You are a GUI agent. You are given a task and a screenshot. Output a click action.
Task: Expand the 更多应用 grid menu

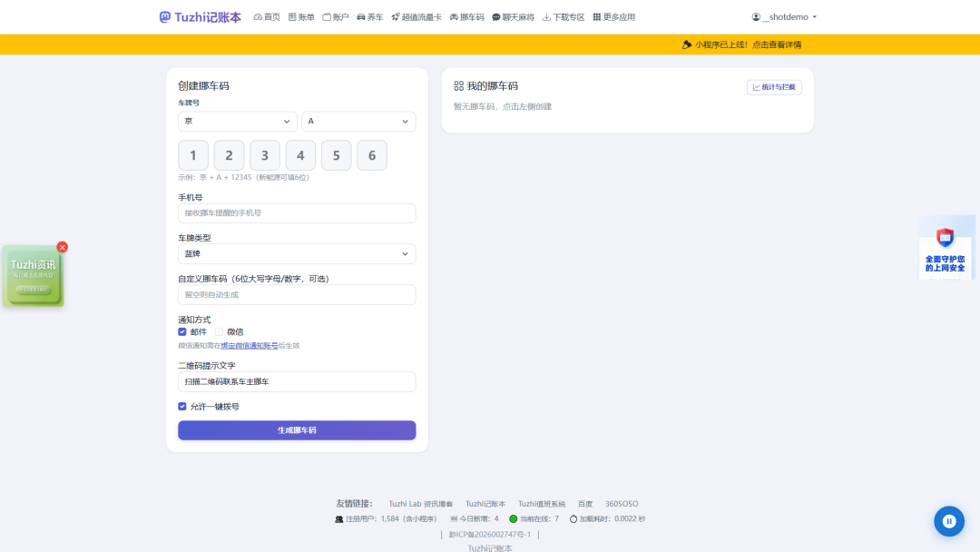coord(613,17)
